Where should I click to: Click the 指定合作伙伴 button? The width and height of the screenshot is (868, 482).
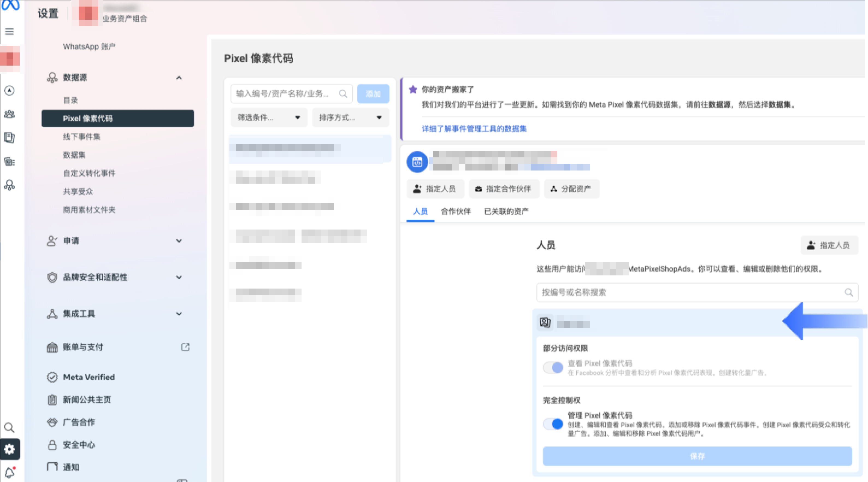[x=503, y=189]
